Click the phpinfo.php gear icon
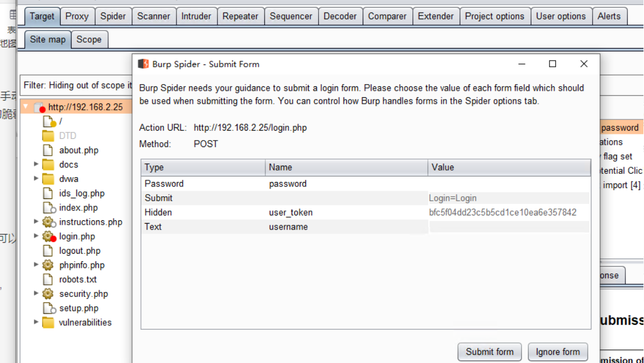This screenshot has width=644, height=363. [48, 265]
